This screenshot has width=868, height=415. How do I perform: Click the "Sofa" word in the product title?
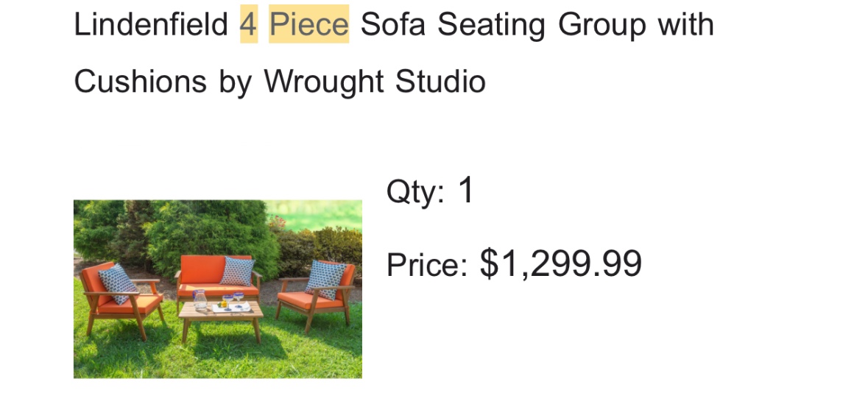click(x=393, y=24)
